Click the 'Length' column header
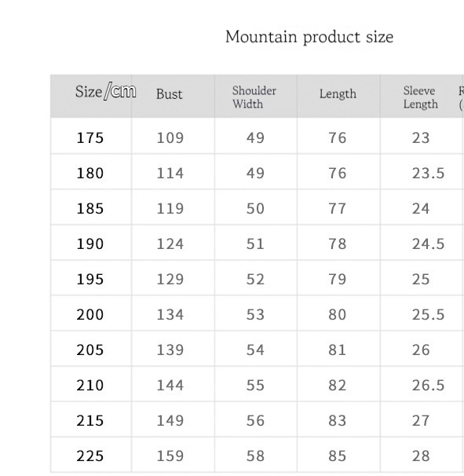 [338, 93]
